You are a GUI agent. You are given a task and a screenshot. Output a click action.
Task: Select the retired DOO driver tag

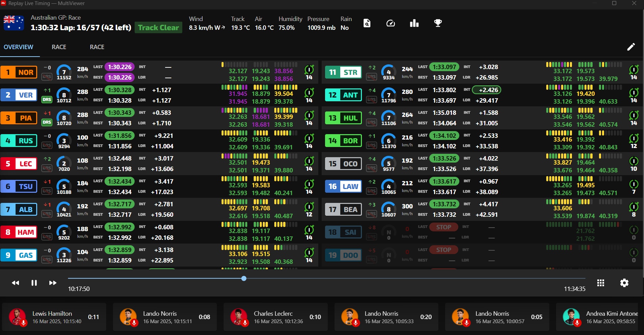pos(344,255)
